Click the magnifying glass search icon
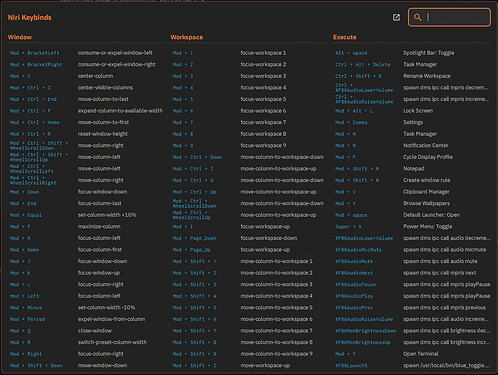Viewport: 498px width, 375px height. (417, 17)
